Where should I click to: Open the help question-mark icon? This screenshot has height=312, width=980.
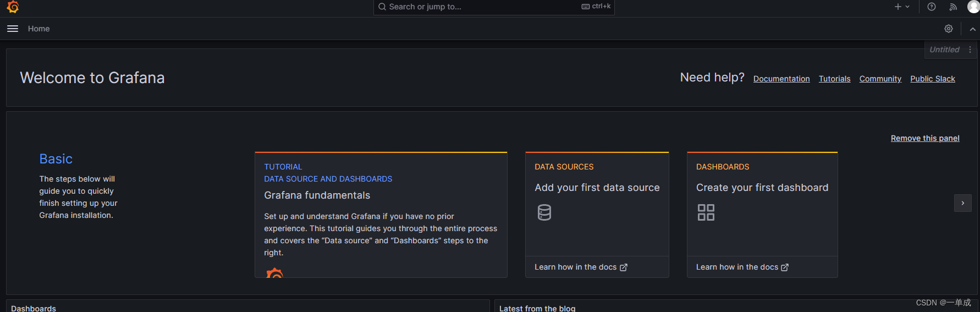click(932, 7)
